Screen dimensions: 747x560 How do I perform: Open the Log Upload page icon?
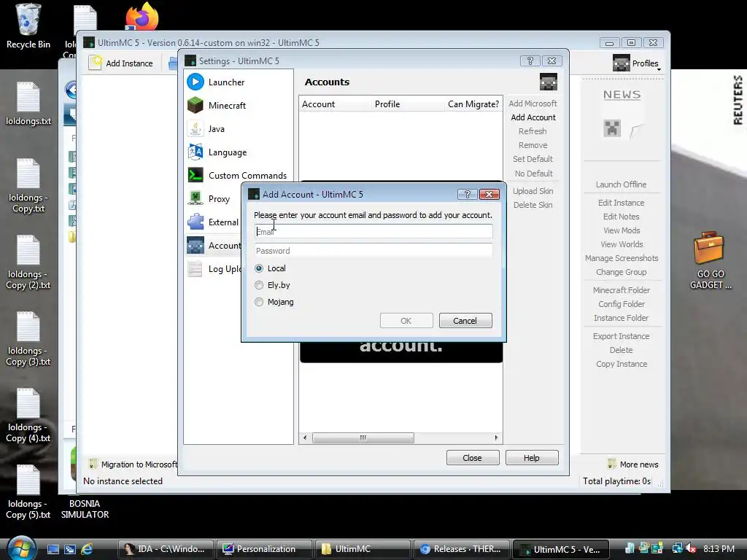[196, 268]
